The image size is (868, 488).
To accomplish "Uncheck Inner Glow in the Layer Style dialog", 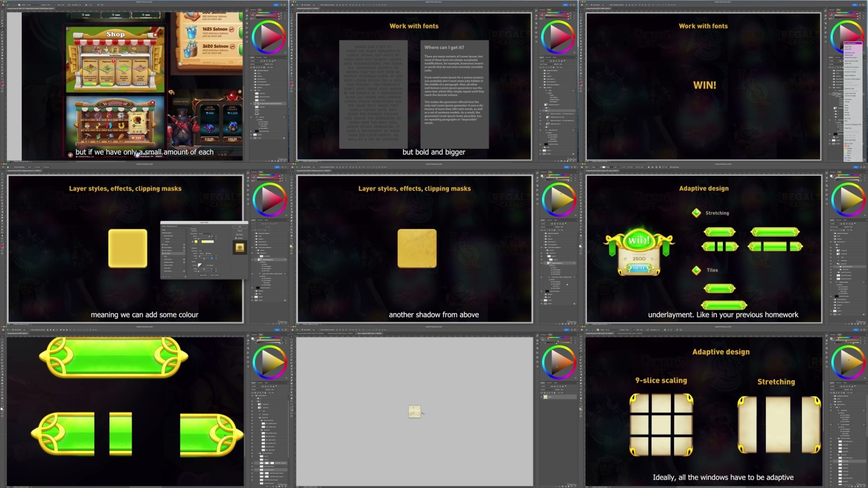I will click(163, 253).
